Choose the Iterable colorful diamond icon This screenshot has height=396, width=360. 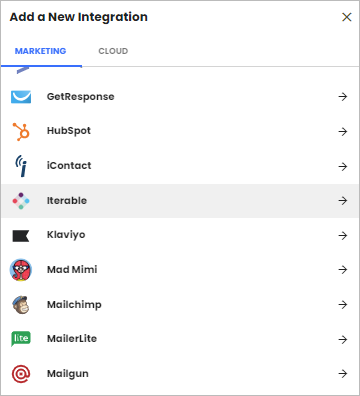pos(21,201)
